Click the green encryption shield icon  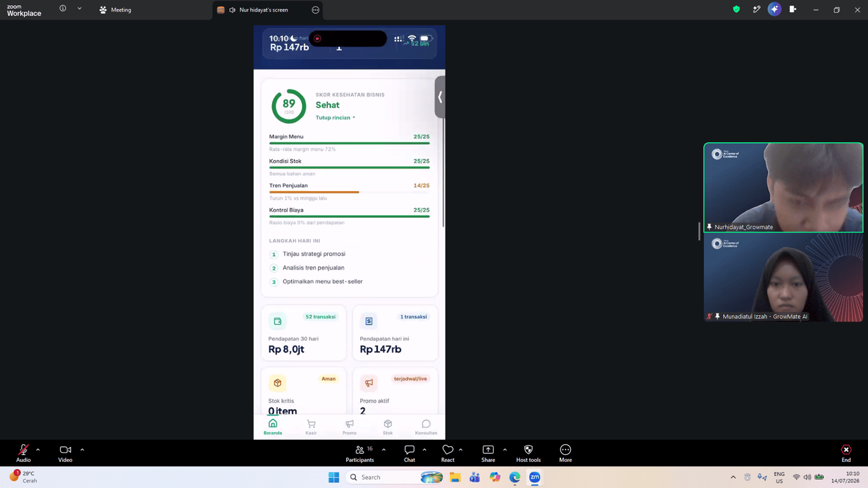click(x=736, y=10)
